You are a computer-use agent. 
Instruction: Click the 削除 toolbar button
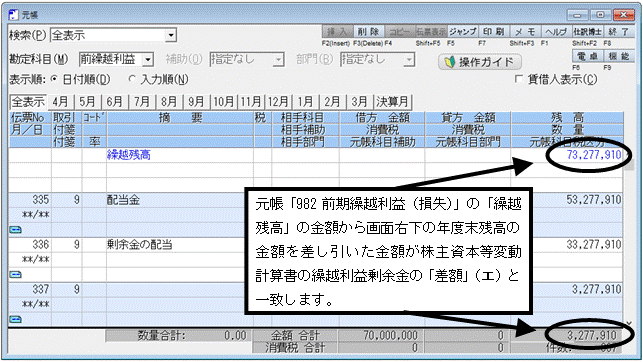pos(368,32)
